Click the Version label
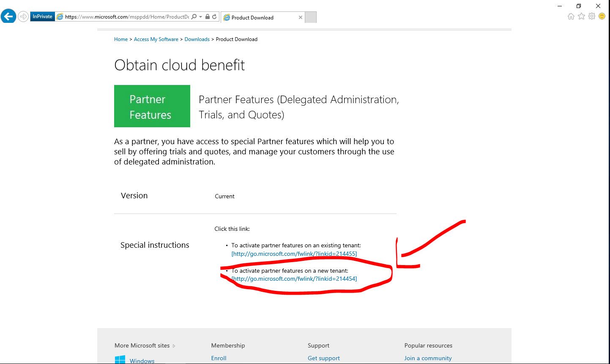610x364 pixels. pyautogui.click(x=134, y=196)
